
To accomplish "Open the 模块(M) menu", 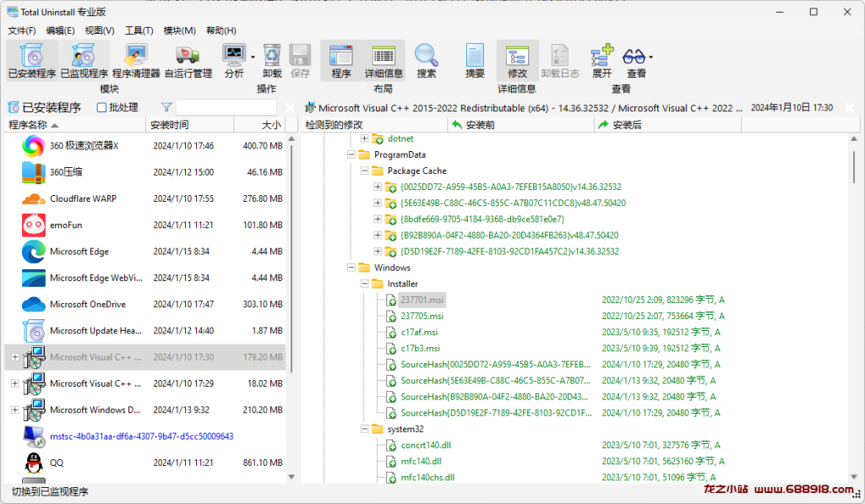I will tap(179, 30).
